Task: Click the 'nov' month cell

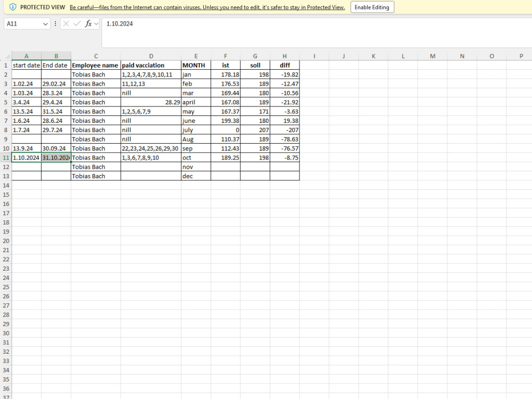Action: click(196, 167)
